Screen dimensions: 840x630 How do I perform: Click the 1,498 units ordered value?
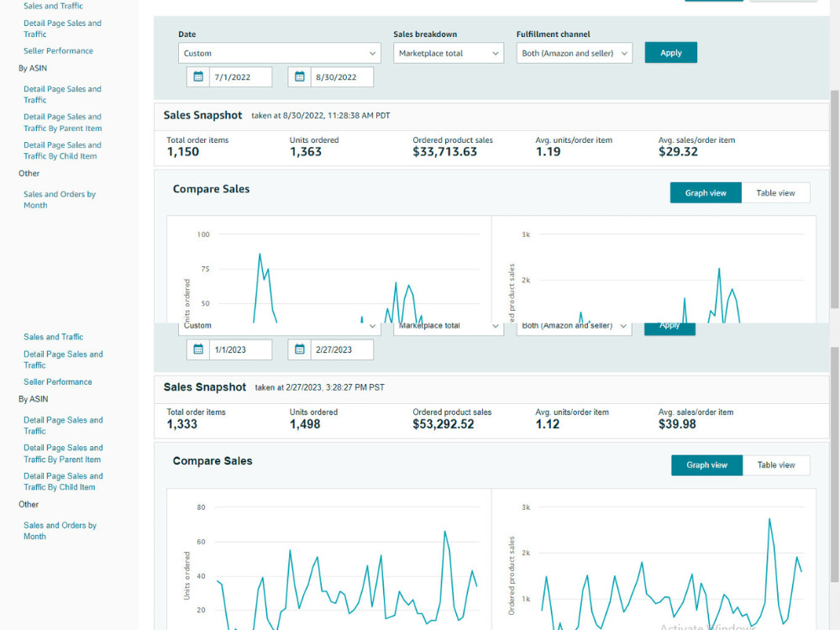[x=305, y=424]
